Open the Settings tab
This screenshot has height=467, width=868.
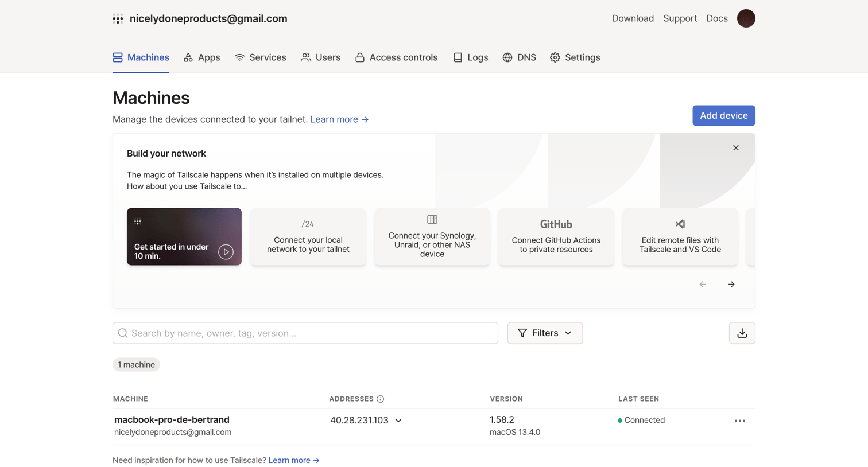pos(575,57)
